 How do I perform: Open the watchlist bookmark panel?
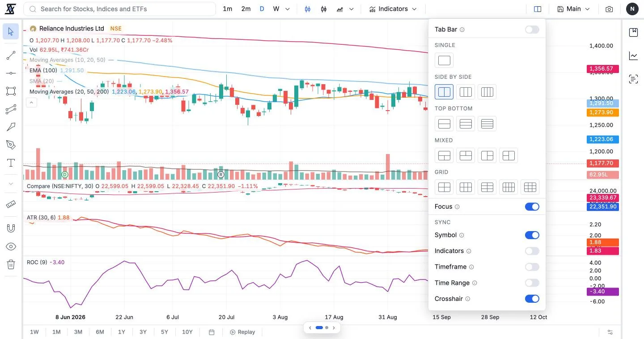coord(633,32)
